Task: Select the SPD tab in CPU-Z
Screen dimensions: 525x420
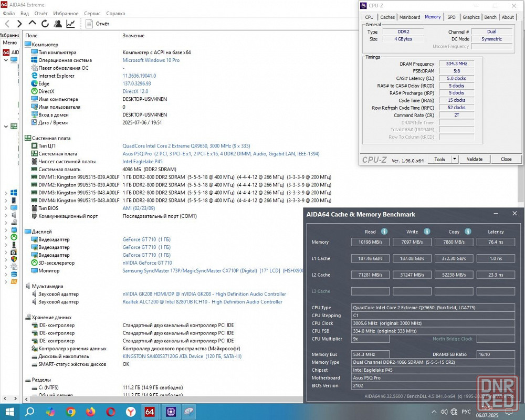Action: click(451, 17)
